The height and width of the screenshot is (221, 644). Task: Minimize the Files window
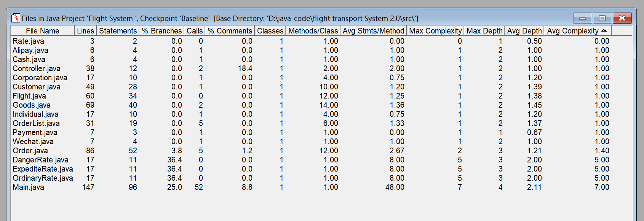click(x=582, y=18)
